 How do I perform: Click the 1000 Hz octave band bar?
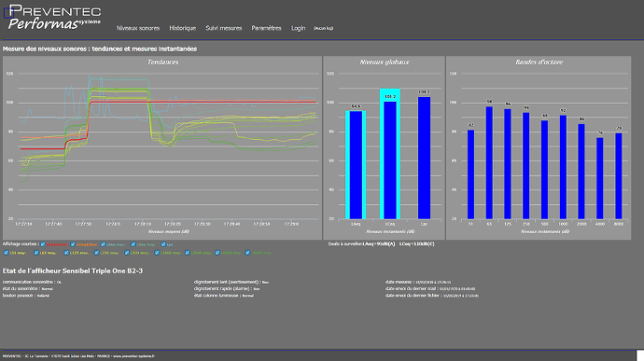coord(563,167)
